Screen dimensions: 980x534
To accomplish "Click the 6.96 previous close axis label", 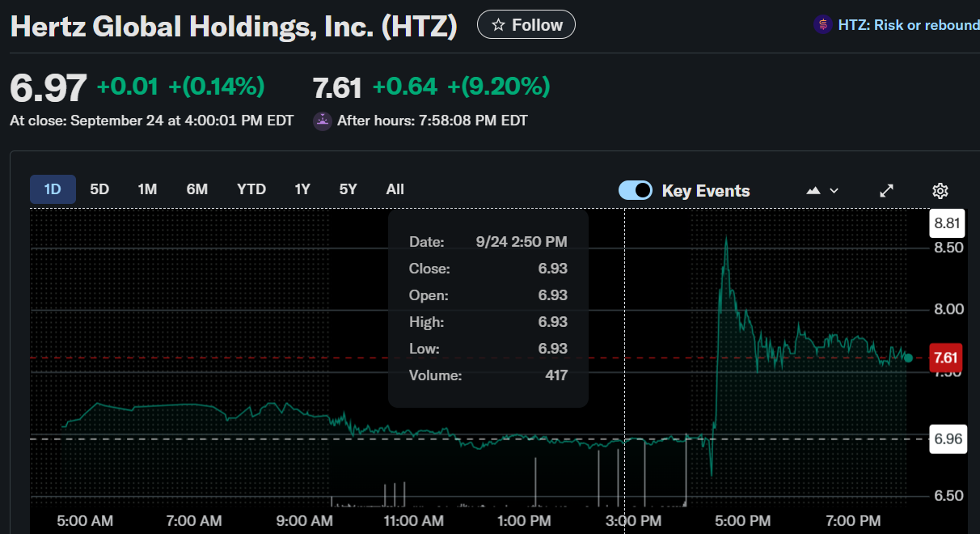I will point(948,439).
